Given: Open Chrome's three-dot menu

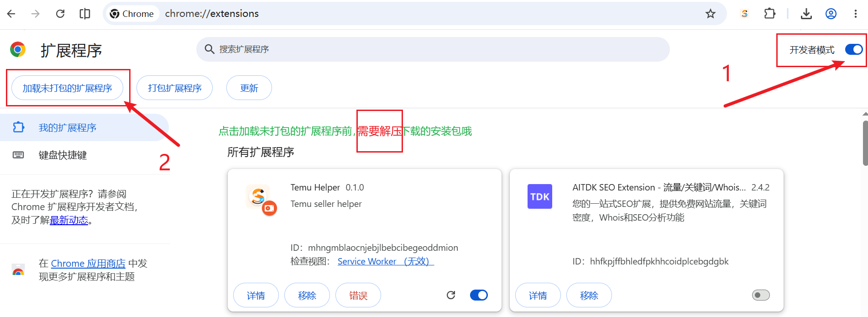Looking at the screenshot, I should pyautogui.click(x=855, y=14).
